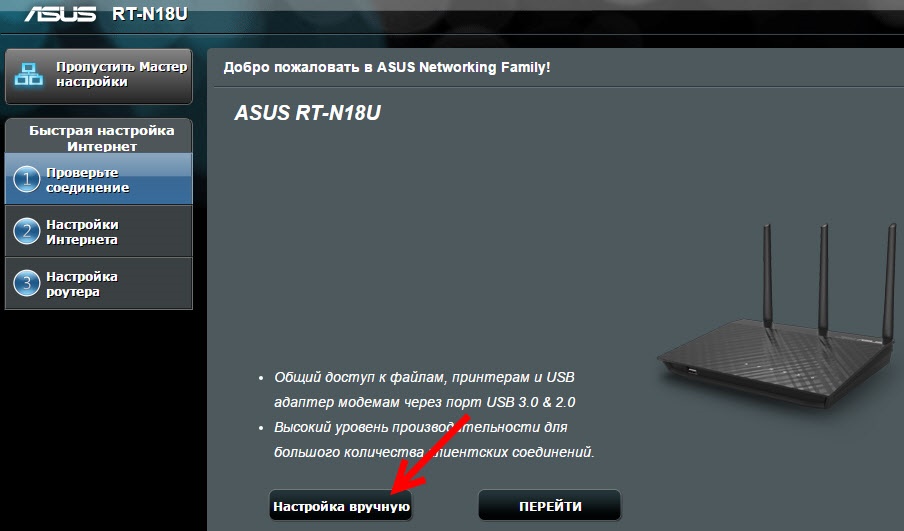Skip wizard via Пропустить Мастер настройки label
904x531 pixels.
click(x=122, y=74)
